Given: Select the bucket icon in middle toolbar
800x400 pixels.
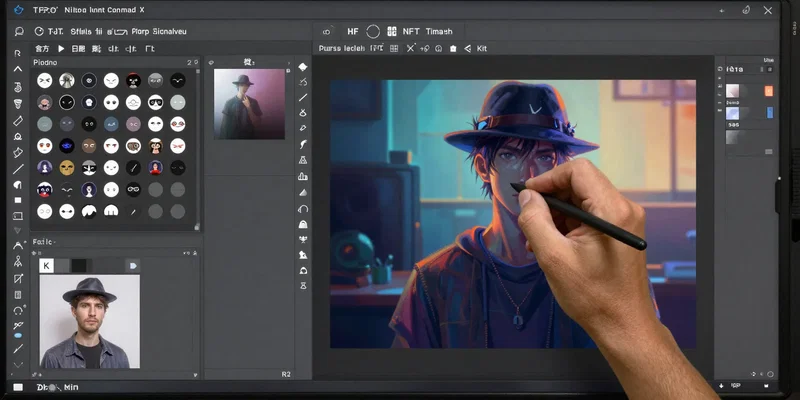Looking at the screenshot, I should 303,224.
